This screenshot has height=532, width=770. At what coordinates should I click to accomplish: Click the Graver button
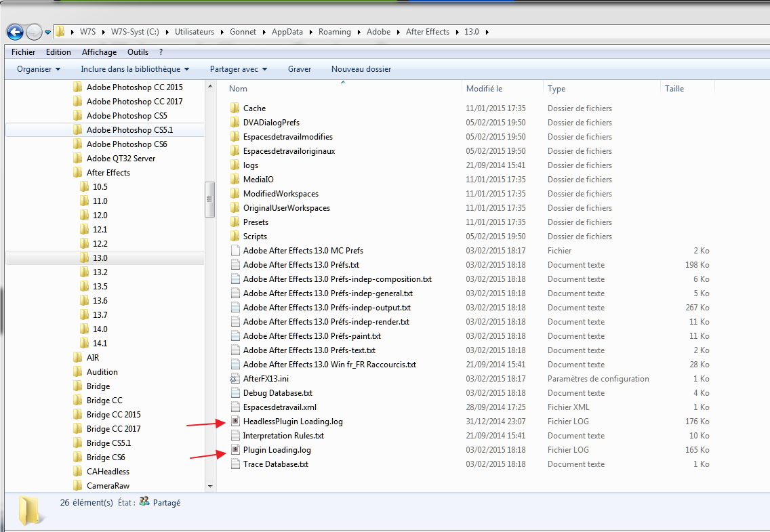300,69
